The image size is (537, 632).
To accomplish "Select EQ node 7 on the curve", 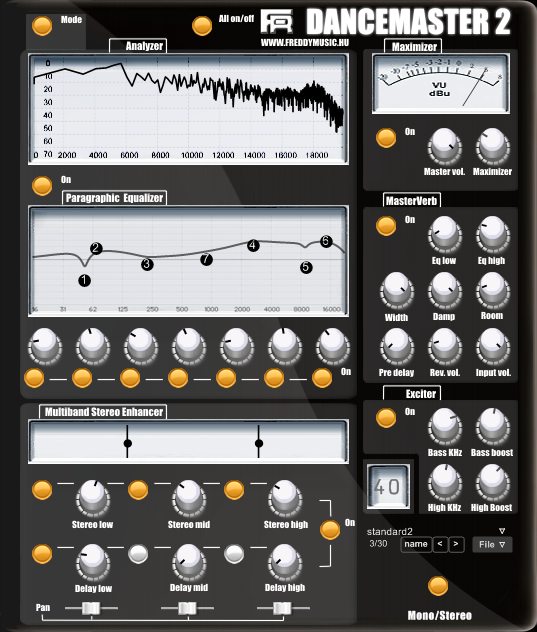I will pos(206,259).
